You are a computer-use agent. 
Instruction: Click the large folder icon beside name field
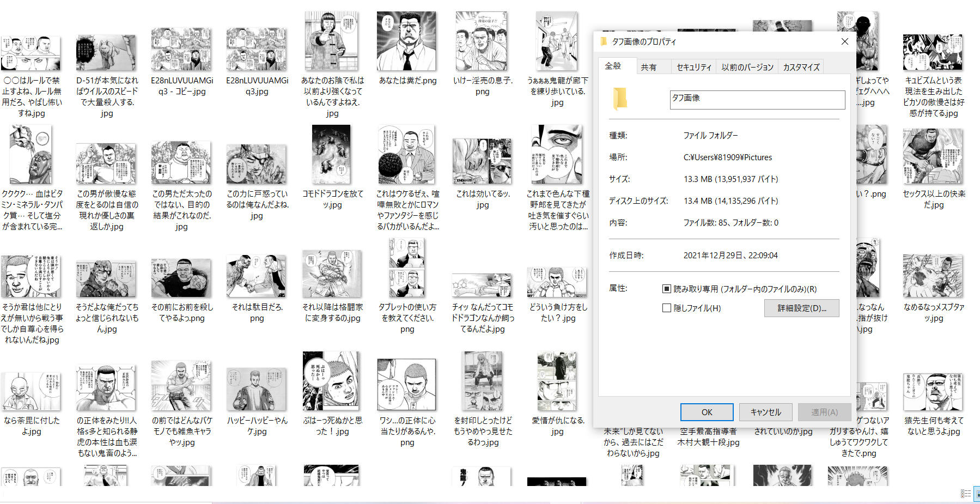point(620,99)
